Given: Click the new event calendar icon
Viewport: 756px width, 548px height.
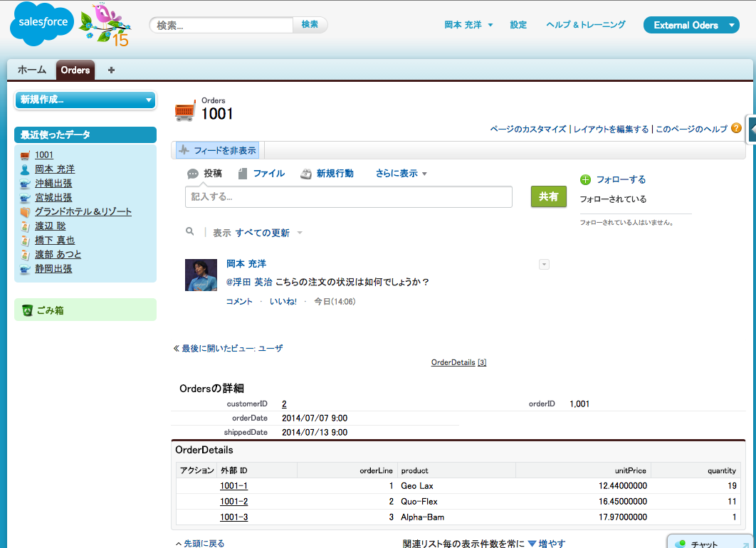Looking at the screenshot, I should pos(305,174).
